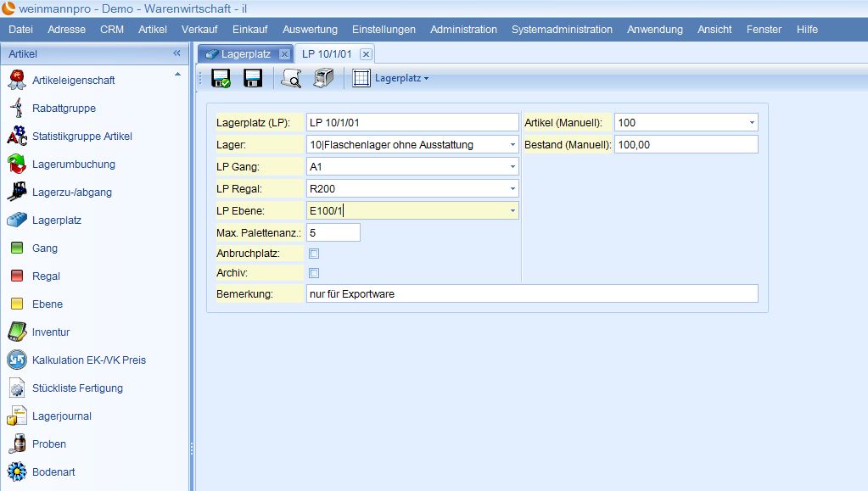Click the Lagerplatz grid icon in the toolbar
The width and height of the screenshot is (868, 491).
pos(361,78)
